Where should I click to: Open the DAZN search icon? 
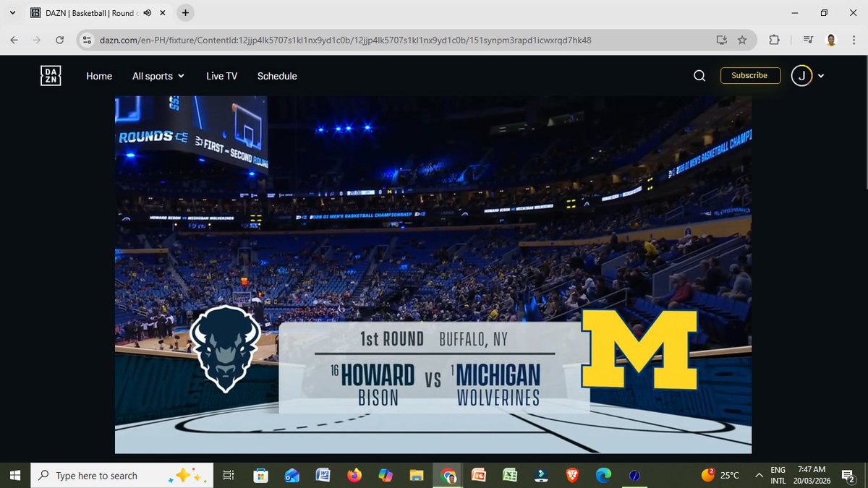pos(699,76)
